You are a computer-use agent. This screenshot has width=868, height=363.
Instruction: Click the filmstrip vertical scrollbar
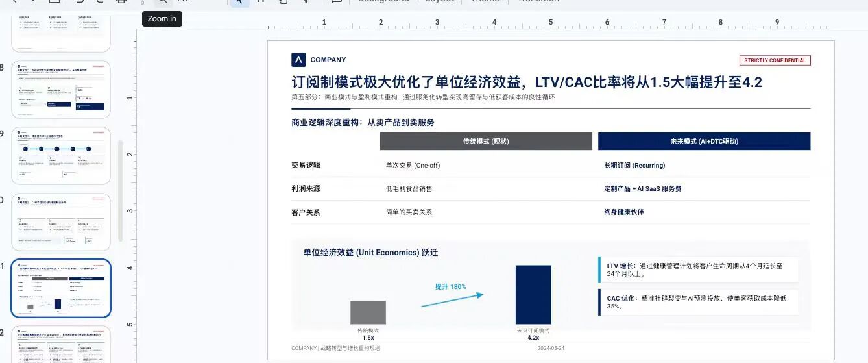(x=121, y=192)
